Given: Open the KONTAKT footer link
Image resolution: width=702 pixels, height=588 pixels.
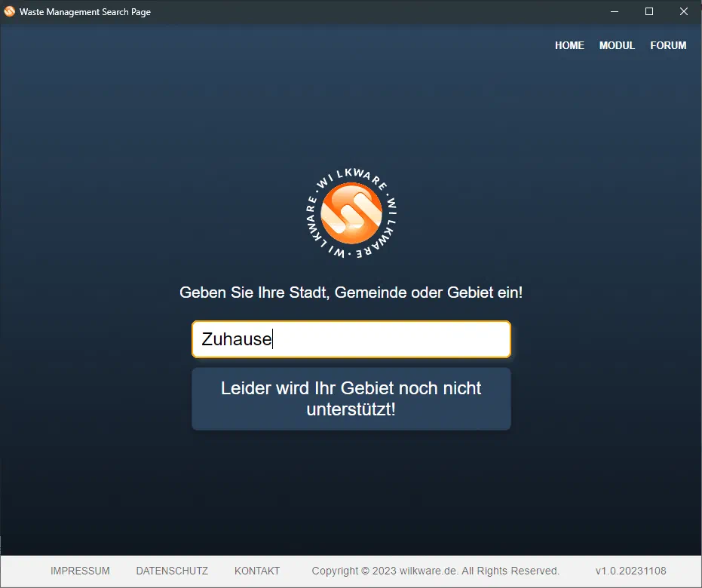Looking at the screenshot, I should tap(257, 571).
